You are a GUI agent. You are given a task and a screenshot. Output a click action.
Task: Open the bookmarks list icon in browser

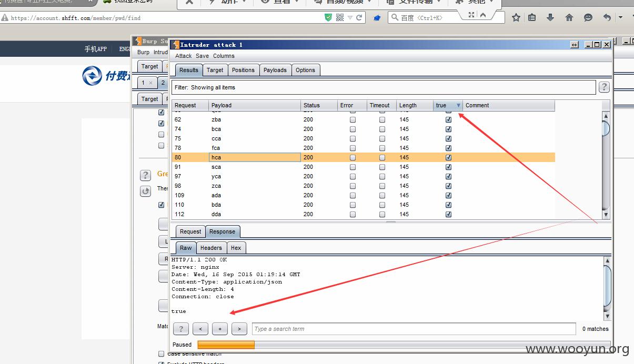coord(532,17)
